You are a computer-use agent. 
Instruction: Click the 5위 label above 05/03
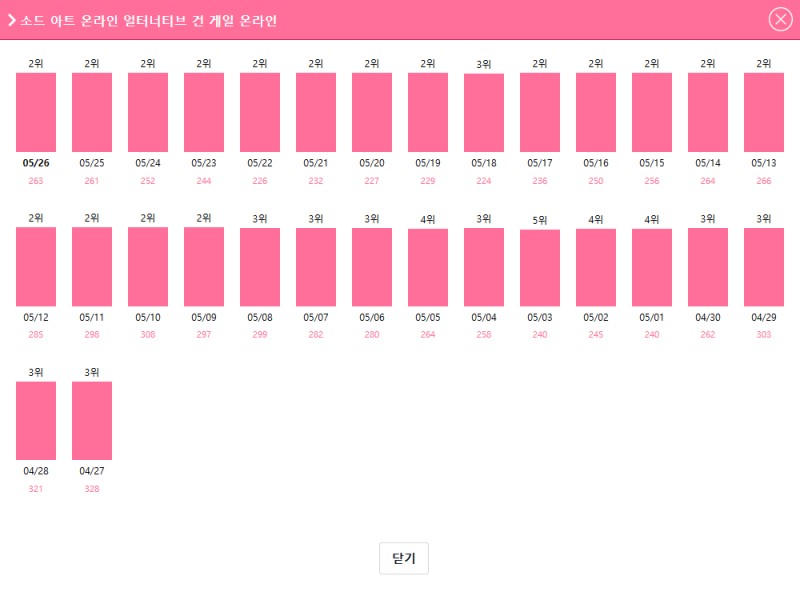tap(540, 220)
